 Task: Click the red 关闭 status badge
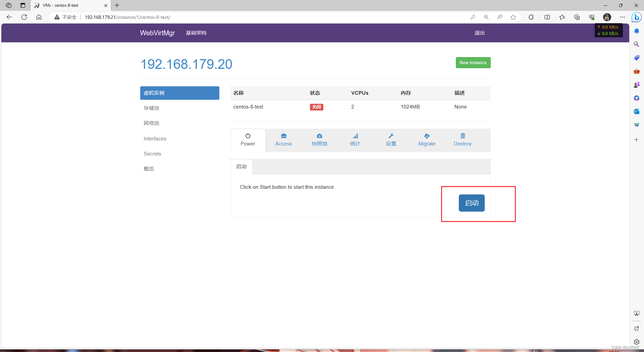(x=316, y=107)
